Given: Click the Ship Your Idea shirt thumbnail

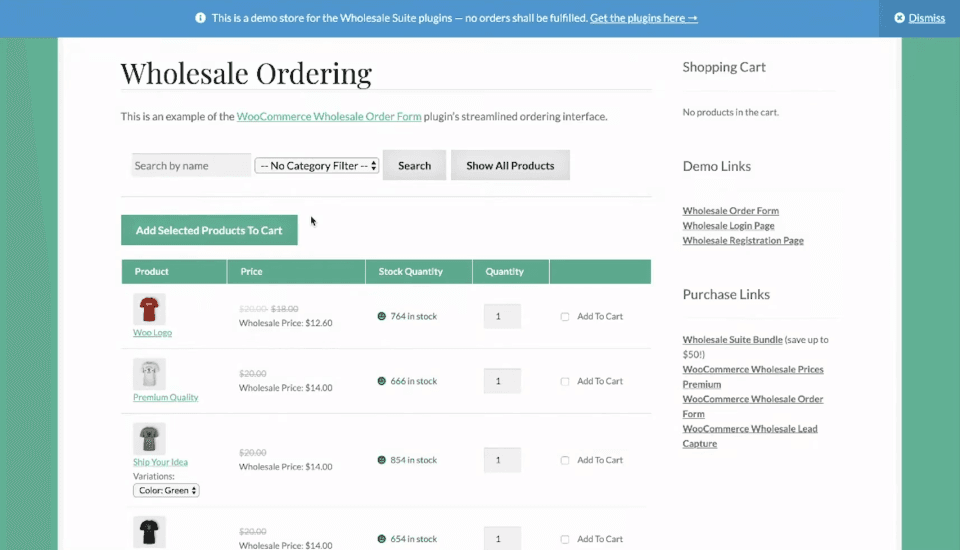Looking at the screenshot, I should click(x=149, y=439).
